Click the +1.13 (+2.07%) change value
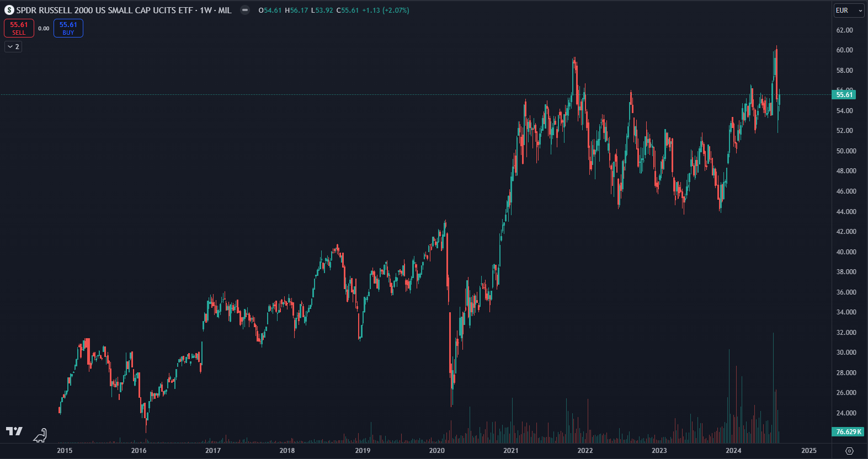 [386, 10]
